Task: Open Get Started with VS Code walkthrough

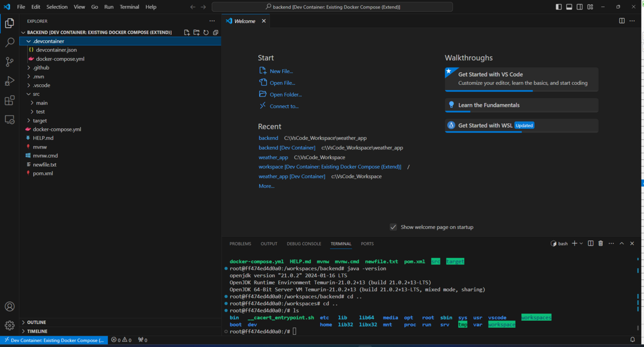Action: 522,79
